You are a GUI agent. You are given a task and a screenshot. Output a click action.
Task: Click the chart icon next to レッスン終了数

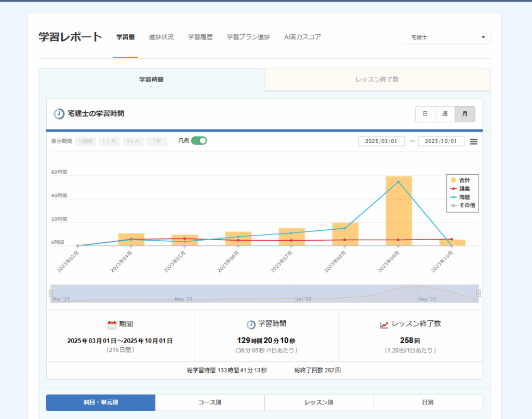click(384, 324)
